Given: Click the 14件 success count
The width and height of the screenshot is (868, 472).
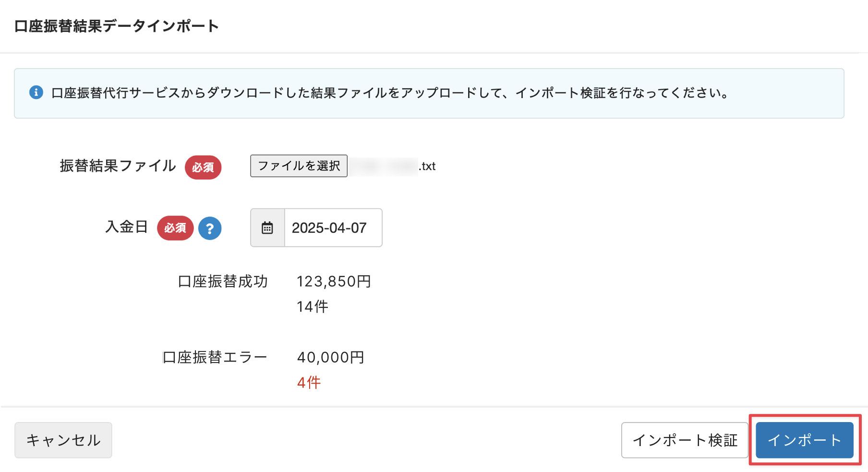Looking at the screenshot, I should pos(312,306).
